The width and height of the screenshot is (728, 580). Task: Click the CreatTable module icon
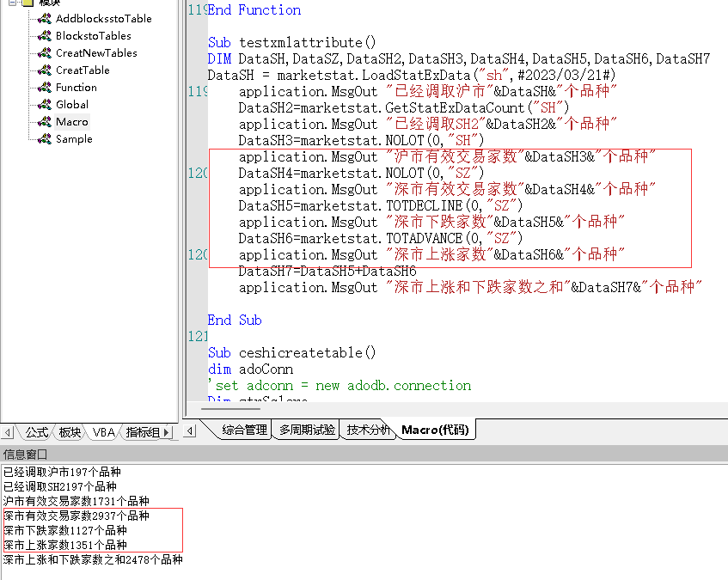coord(45,70)
